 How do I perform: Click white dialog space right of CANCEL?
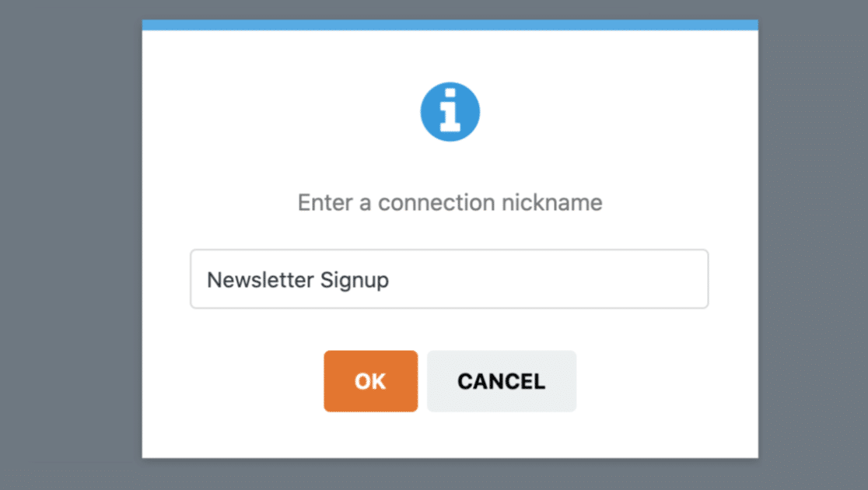coord(661,381)
